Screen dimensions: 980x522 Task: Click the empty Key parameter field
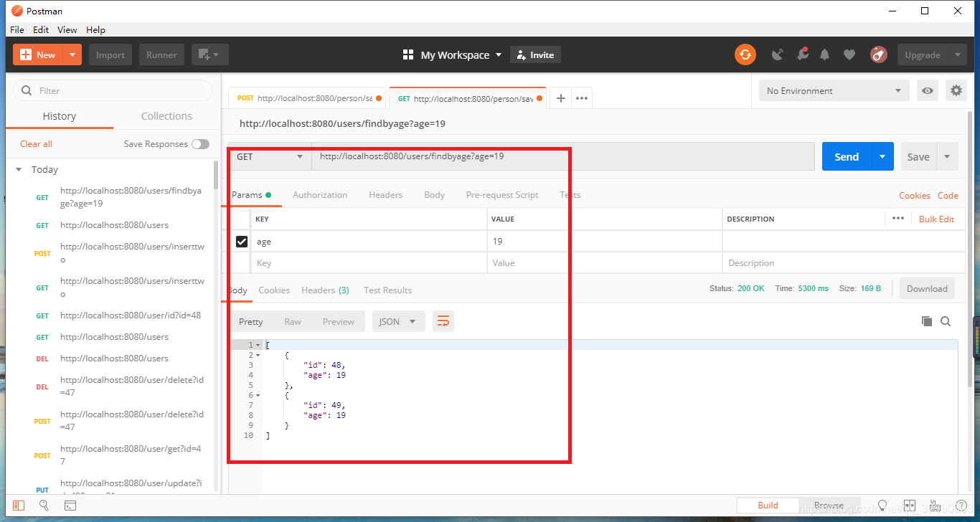pyautogui.click(x=369, y=263)
